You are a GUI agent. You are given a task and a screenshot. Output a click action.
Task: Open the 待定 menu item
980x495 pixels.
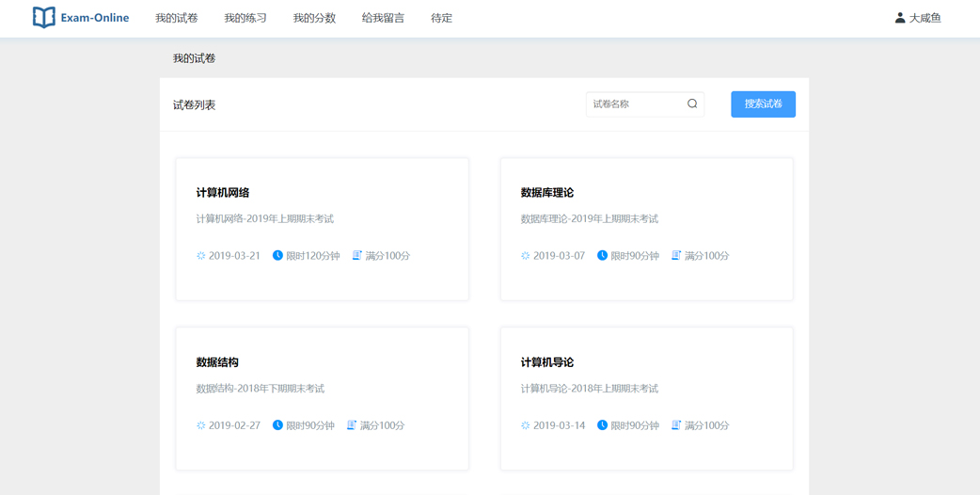[441, 18]
